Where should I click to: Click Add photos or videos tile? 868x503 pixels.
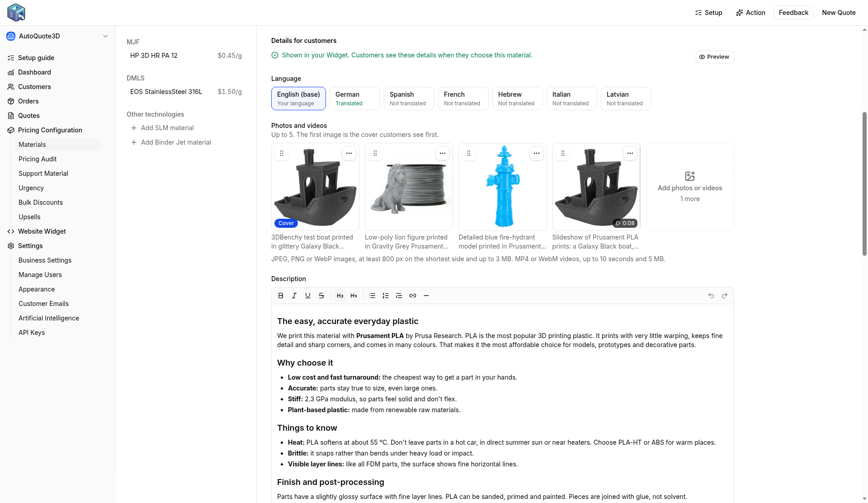click(690, 187)
